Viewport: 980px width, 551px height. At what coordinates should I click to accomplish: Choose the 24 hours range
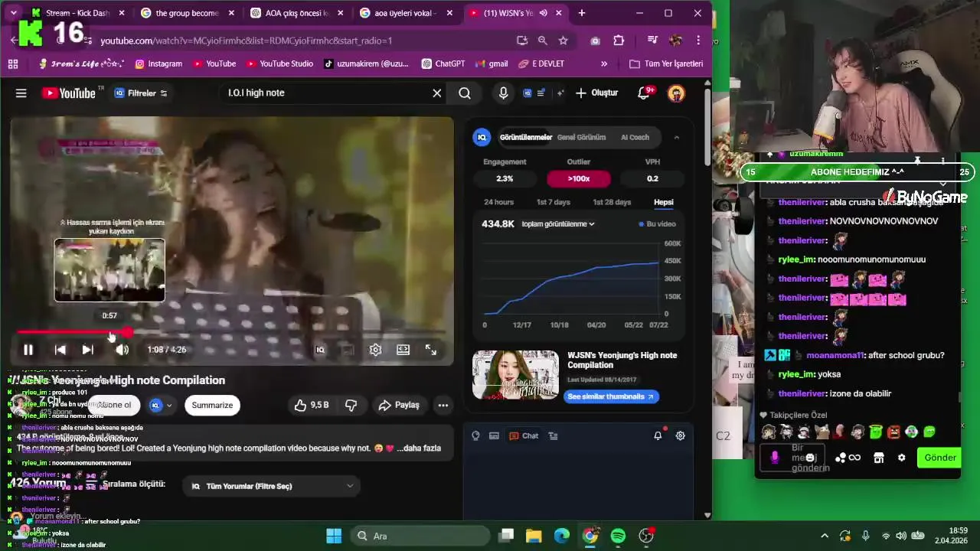(x=498, y=202)
